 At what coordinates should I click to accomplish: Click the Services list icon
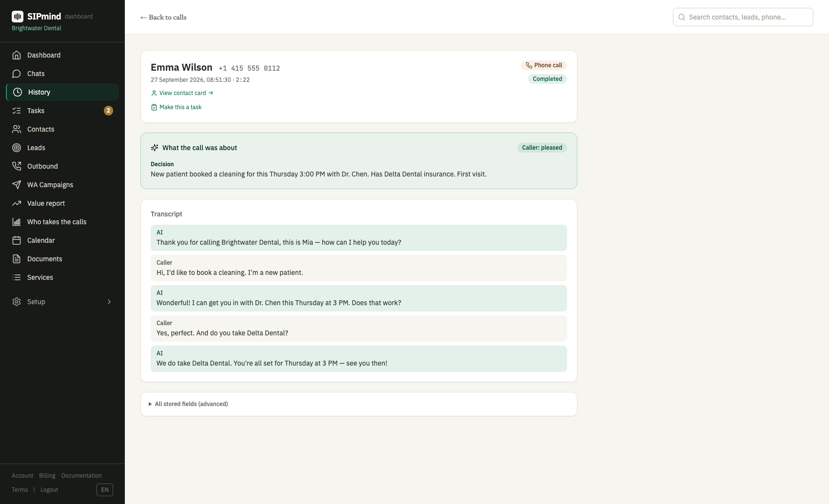click(17, 277)
